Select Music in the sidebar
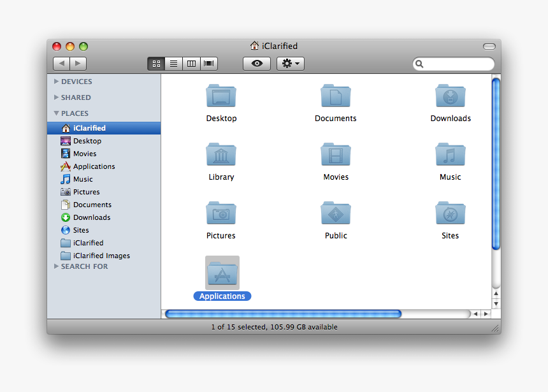The height and width of the screenshot is (392, 548). [104, 179]
